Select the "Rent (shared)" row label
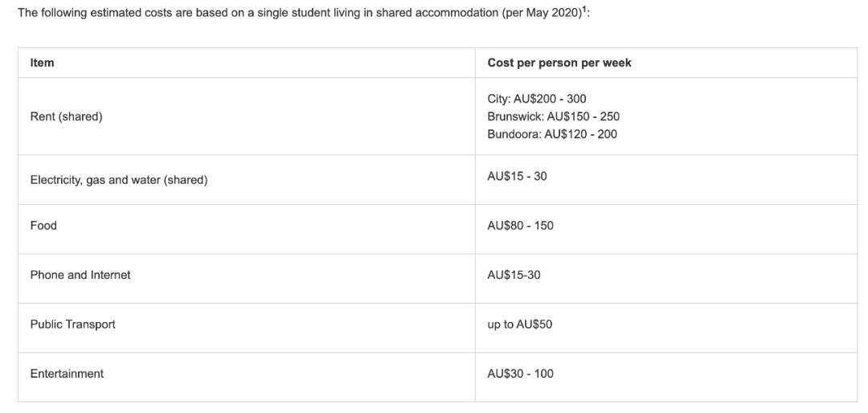The width and height of the screenshot is (868, 413). (66, 117)
